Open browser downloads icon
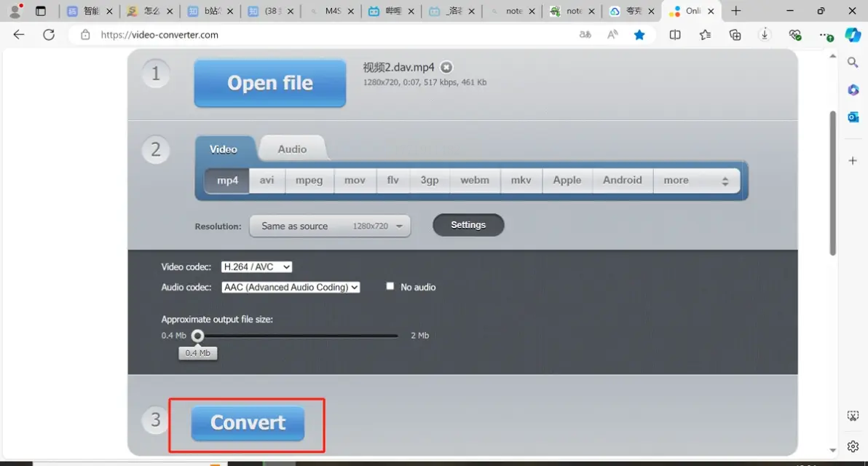Image resolution: width=868 pixels, height=466 pixels. [x=765, y=35]
